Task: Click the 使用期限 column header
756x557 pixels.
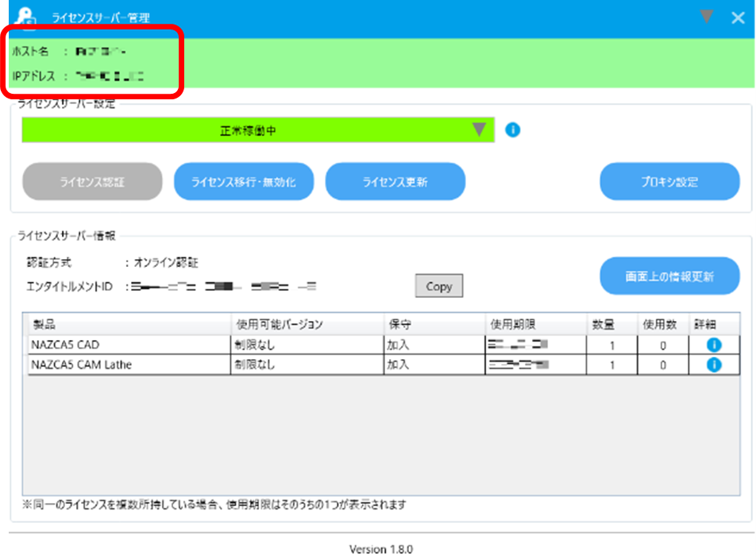Action: [x=536, y=324]
